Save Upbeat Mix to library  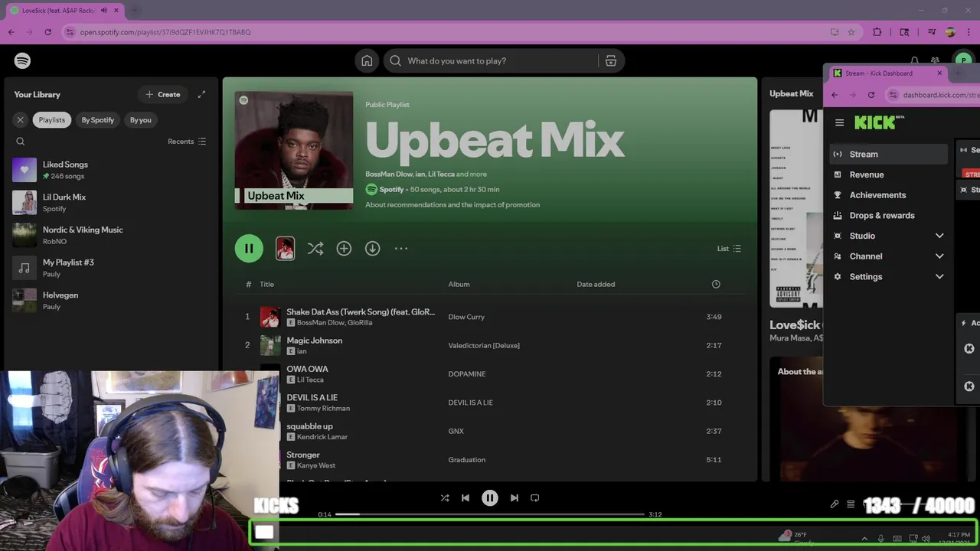tap(344, 248)
